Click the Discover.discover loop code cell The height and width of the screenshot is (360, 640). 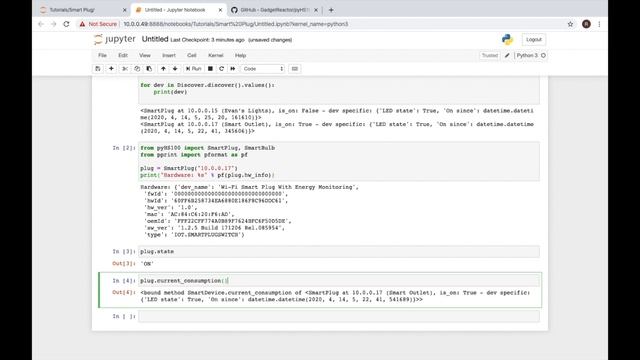(339, 90)
